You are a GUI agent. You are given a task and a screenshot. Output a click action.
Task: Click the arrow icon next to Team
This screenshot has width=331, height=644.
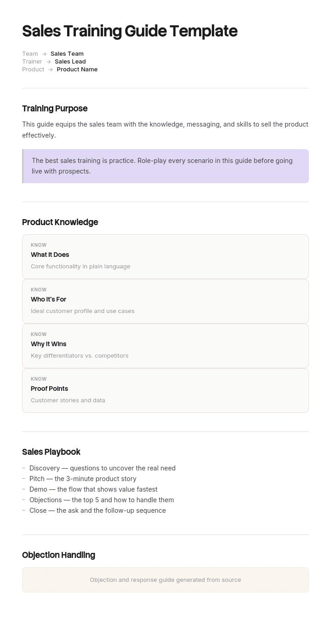[44, 54]
